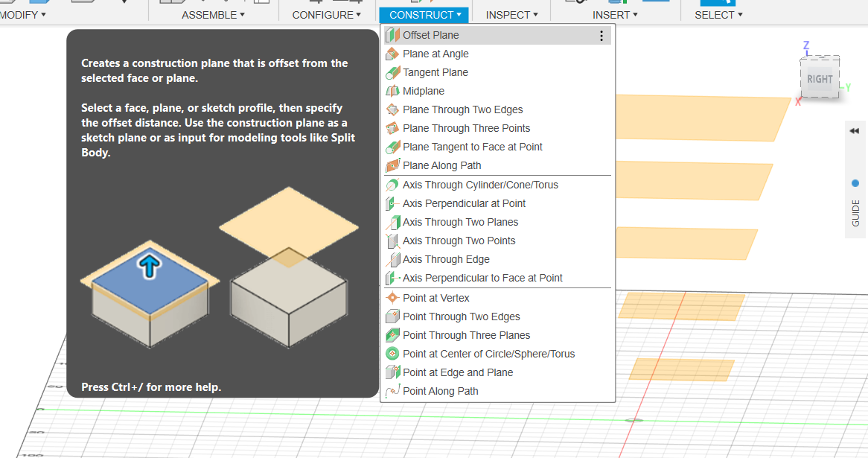Select Point at Vertex menu entry
This screenshot has height=458, width=868.
(435, 298)
